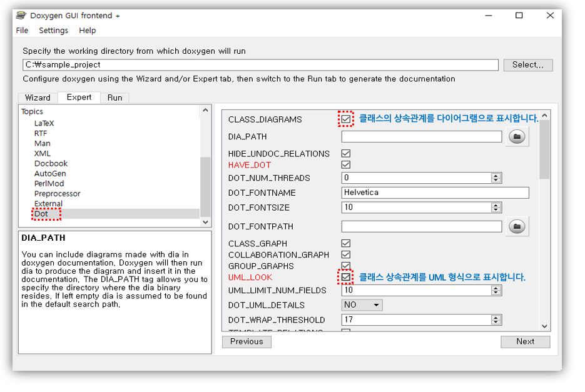Decrease DOT_WRAP_THRESHOLD with the down arrow
This screenshot has height=392, width=585.
coord(496,322)
